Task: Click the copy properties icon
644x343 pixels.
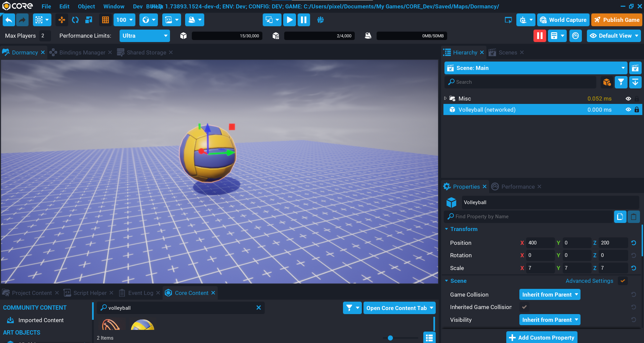Action: (620, 217)
